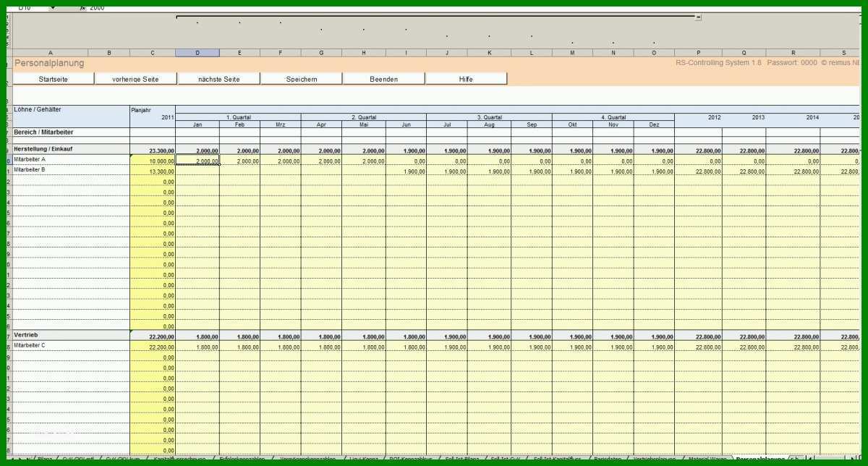Open the nächste Seite button
868x466 pixels.
click(x=218, y=79)
